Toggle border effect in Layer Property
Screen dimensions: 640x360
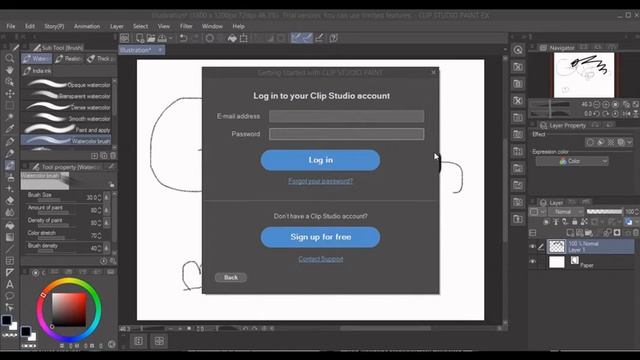590,142
